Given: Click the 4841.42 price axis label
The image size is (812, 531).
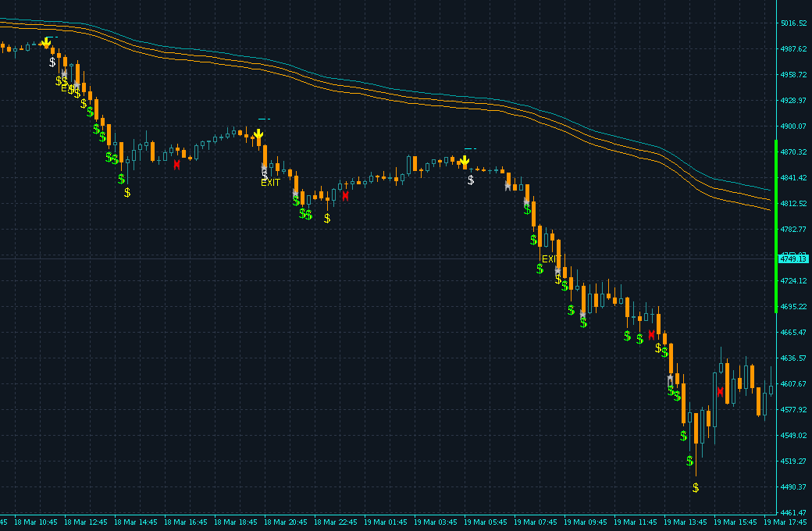Looking at the screenshot, I should (794, 178).
